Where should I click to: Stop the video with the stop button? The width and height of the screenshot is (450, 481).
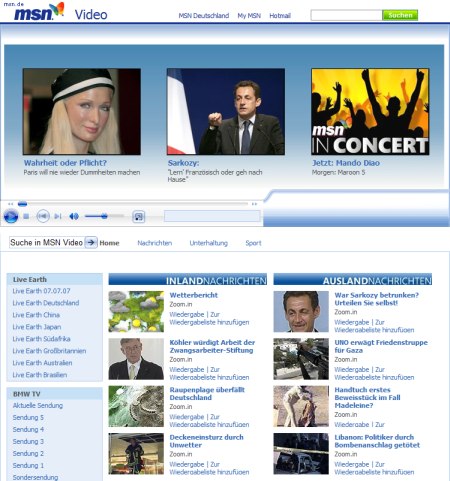point(26,217)
